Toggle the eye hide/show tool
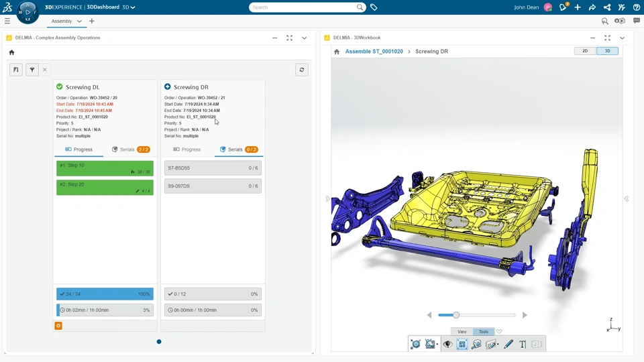This screenshot has height=362, width=644. pos(447,345)
